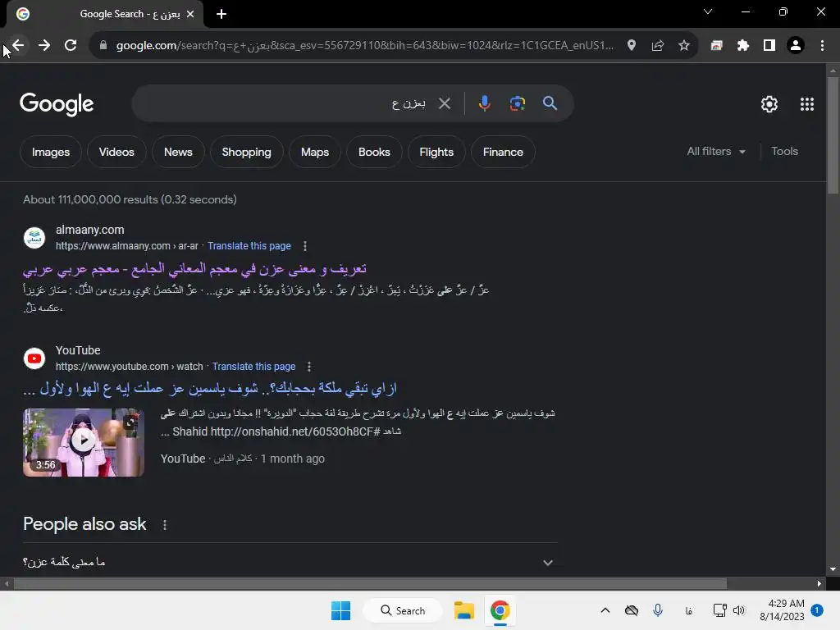Open the cloud sync tray icon
Viewport: 840px width, 630px height.
pyautogui.click(x=632, y=610)
